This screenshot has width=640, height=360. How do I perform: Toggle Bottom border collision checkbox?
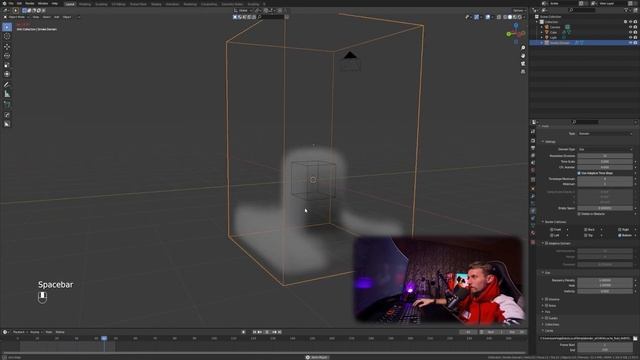click(620, 236)
